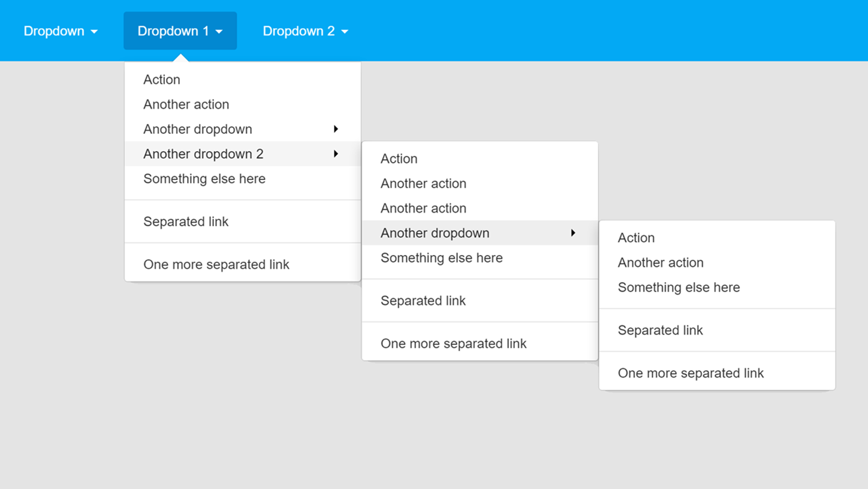Choose Something else here in the middle menu
868x489 pixels.
tap(441, 258)
